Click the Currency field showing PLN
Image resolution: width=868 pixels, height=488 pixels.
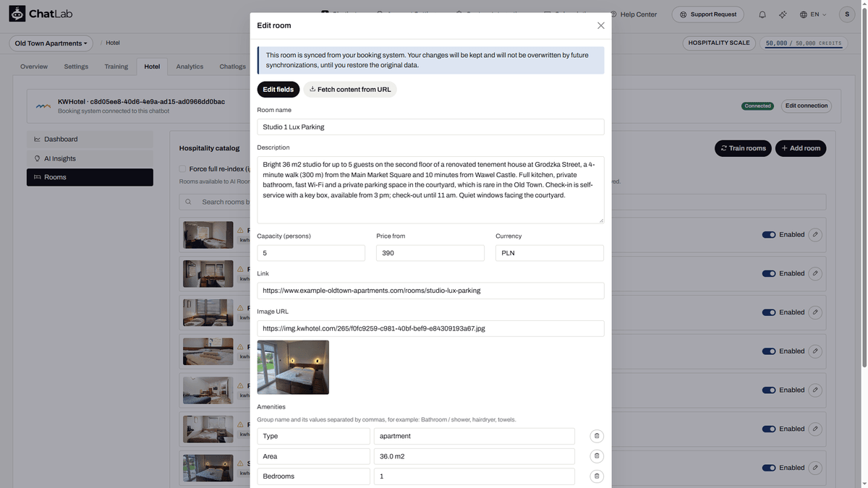click(550, 253)
